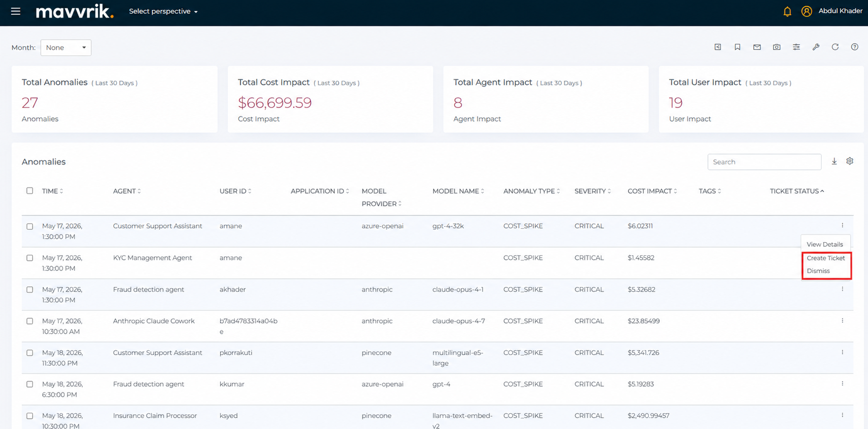This screenshot has width=868, height=429.
Task: Sort by ANOMALY TYPE column
Action: 532,191
